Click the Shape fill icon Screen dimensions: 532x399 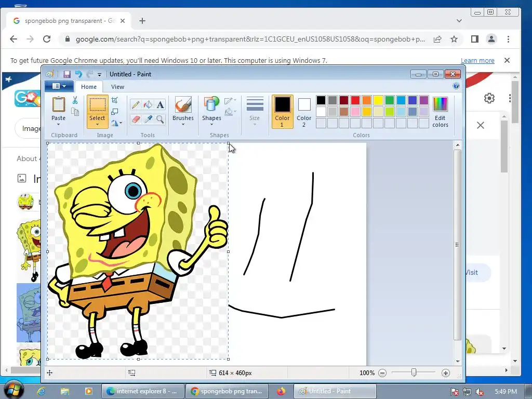pos(229,112)
